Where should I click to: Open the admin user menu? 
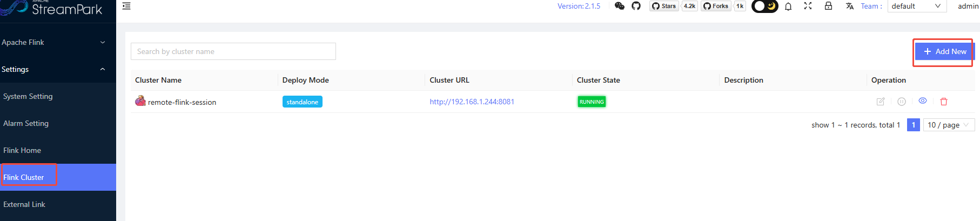968,6
